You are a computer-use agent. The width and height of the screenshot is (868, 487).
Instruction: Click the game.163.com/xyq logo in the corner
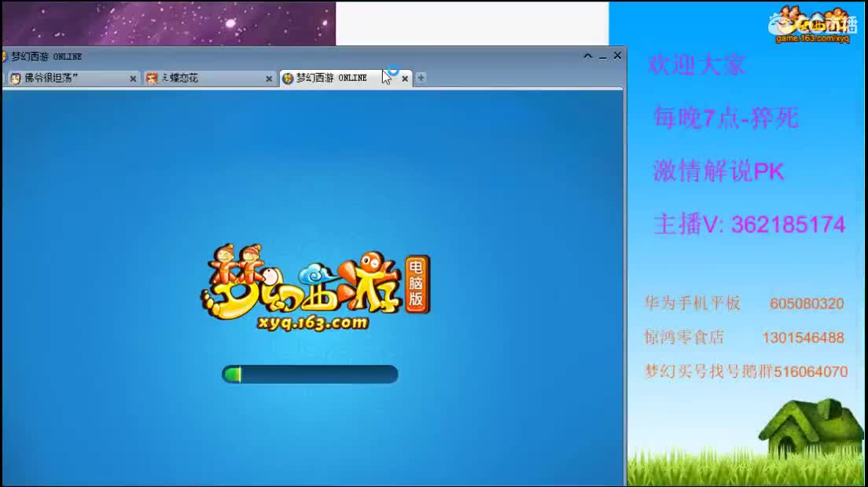tap(812, 24)
